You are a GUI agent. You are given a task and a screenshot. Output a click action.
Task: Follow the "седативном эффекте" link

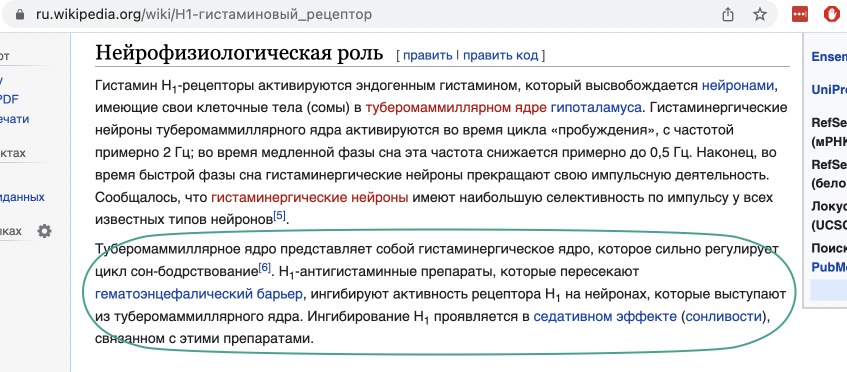[x=604, y=317]
